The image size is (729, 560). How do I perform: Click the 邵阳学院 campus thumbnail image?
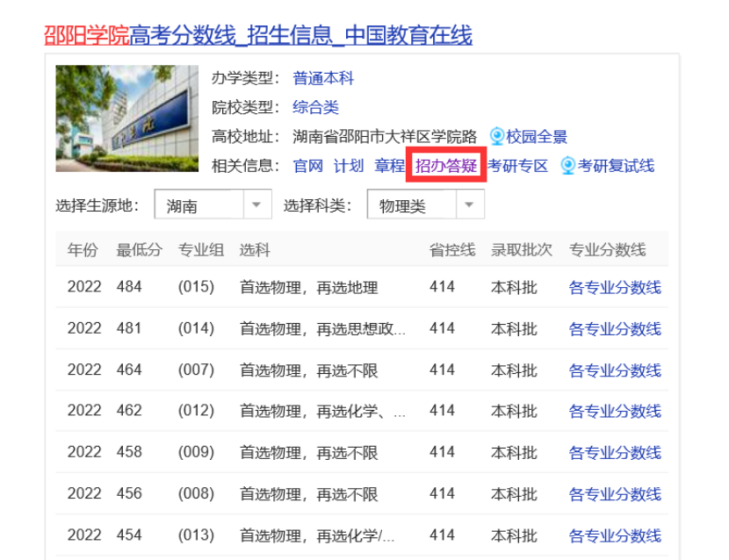point(127,118)
